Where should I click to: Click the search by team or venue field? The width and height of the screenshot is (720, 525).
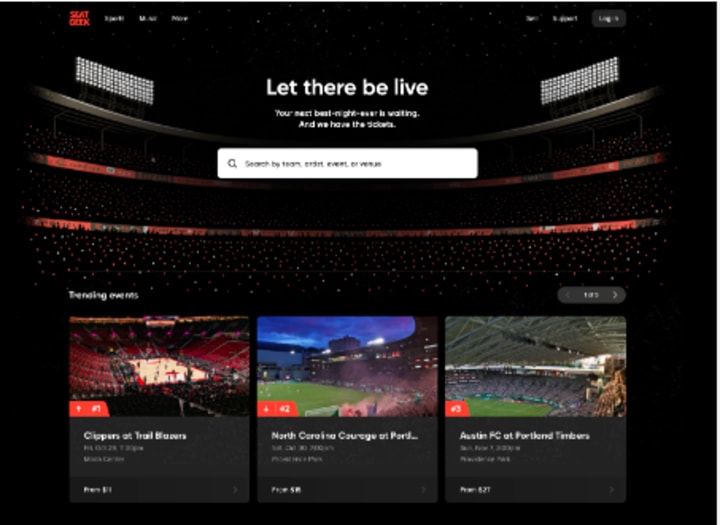348,163
